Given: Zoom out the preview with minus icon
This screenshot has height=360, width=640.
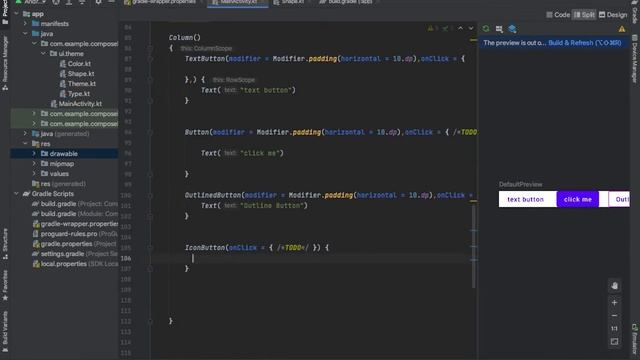Looking at the screenshot, I should click(614, 316).
